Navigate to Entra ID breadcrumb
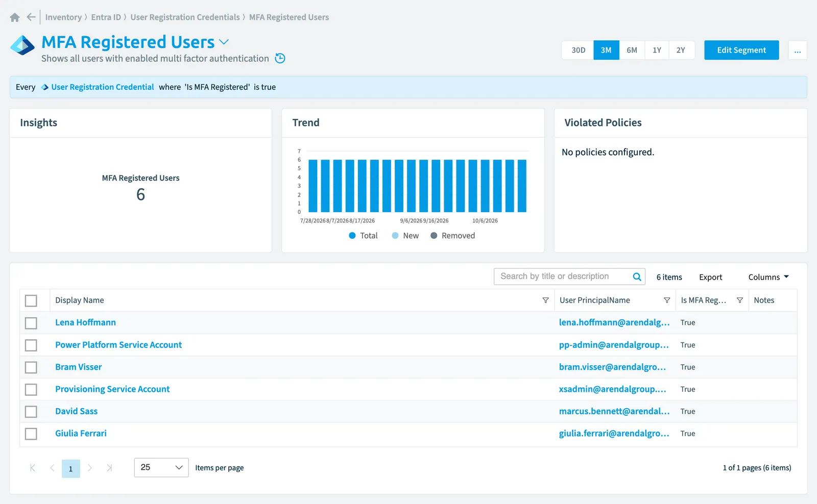 tap(106, 17)
